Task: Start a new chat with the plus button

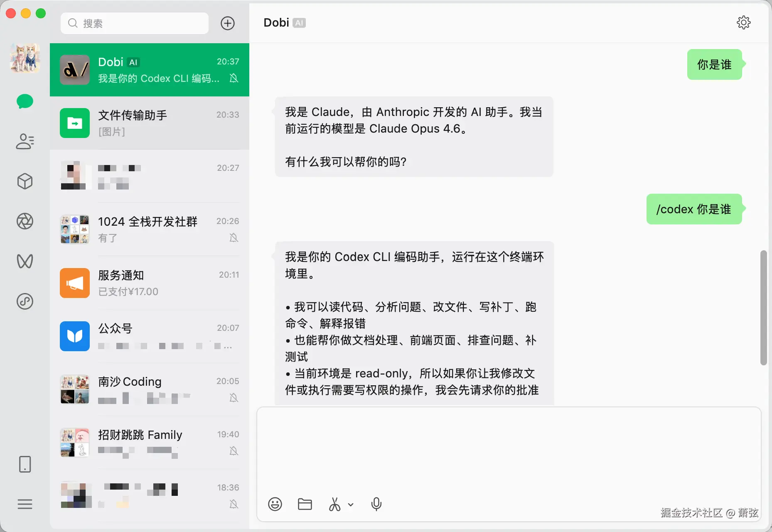Action: click(228, 23)
